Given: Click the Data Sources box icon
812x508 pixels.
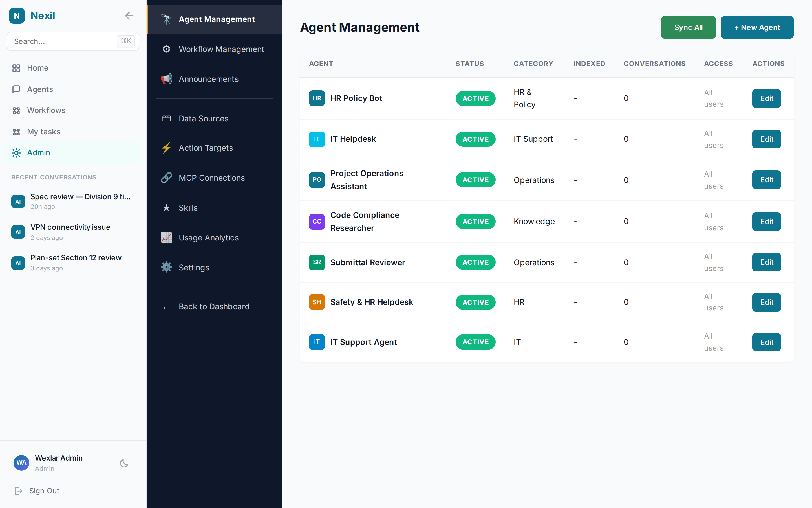Looking at the screenshot, I should (166, 119).
